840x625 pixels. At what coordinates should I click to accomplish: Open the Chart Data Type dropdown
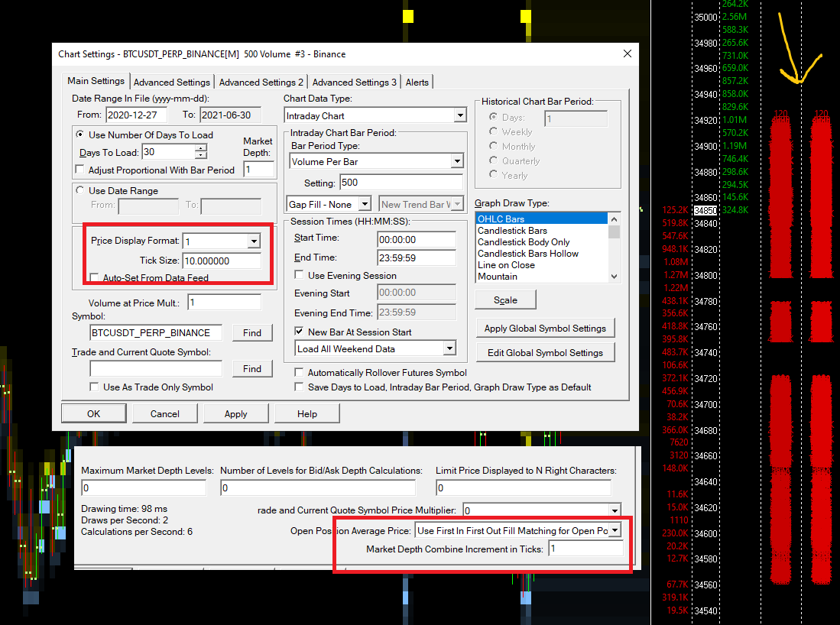click(459, 115)
